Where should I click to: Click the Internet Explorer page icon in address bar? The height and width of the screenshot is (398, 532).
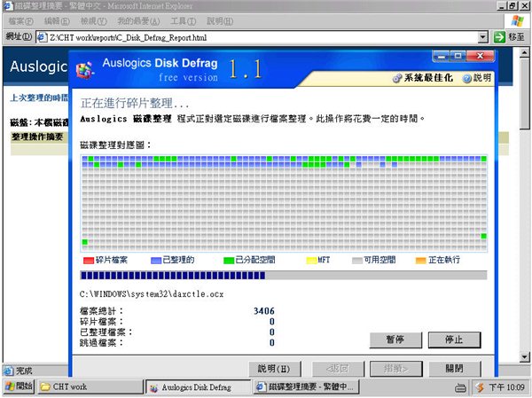(x=42, y=37)
